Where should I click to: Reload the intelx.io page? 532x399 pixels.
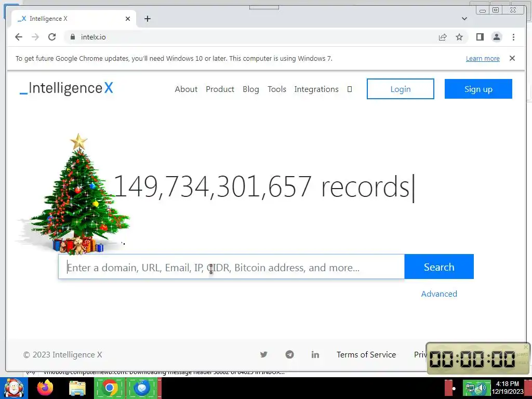click(52, 37)
